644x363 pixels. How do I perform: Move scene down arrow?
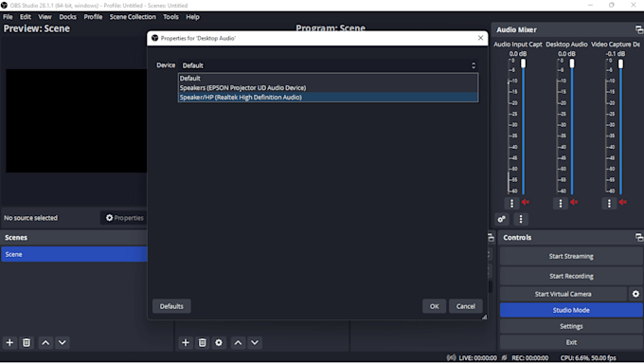[63, 342]
